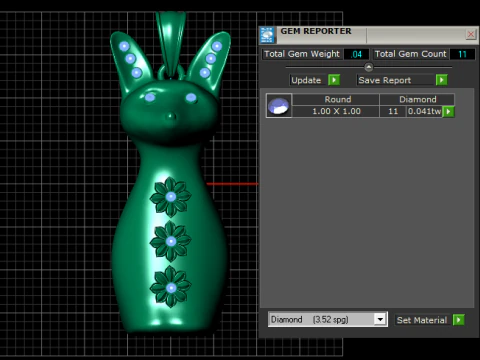Screen dimensions: 480x360
Task: Select the bottom flower gem on pendant body
Action: point(171,288)
